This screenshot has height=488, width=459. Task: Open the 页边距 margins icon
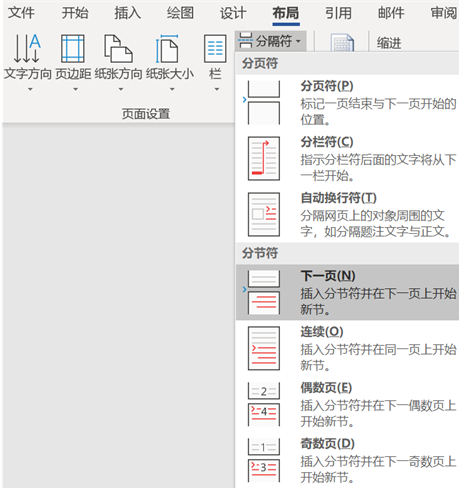(73, 48)
